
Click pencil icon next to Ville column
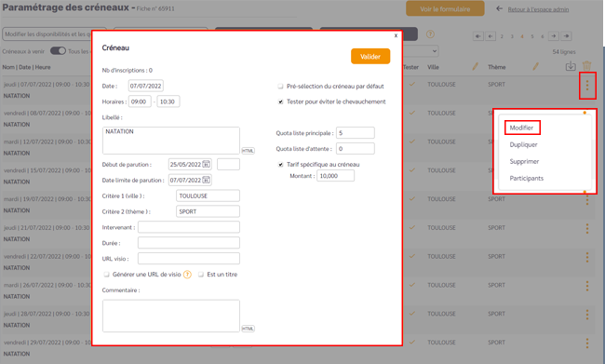pyautogui.click(x=475, y=67)
